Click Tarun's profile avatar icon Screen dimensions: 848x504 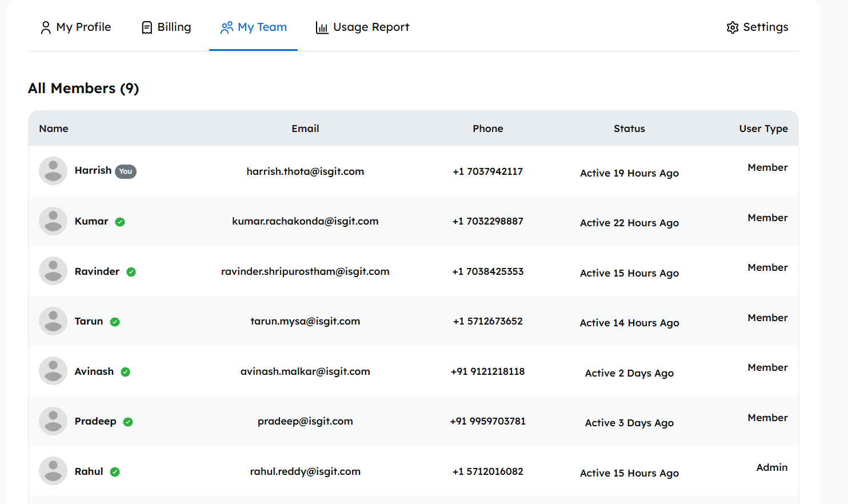pyautogui.click(x=53, y=321)
